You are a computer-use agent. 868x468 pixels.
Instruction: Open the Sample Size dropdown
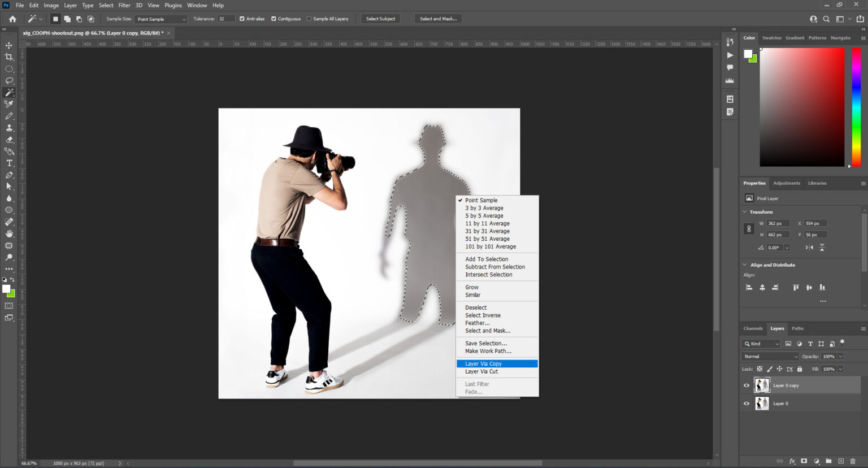(161, 19)
